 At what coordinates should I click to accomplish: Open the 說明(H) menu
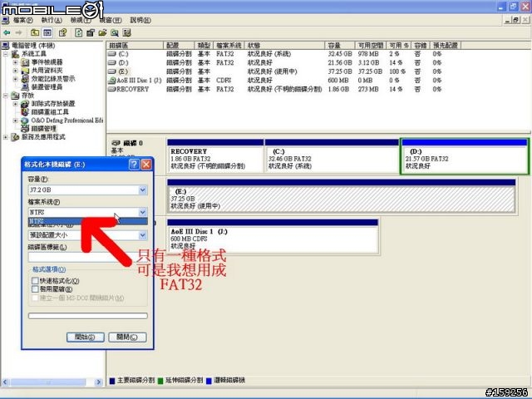(x=140, y=20)
